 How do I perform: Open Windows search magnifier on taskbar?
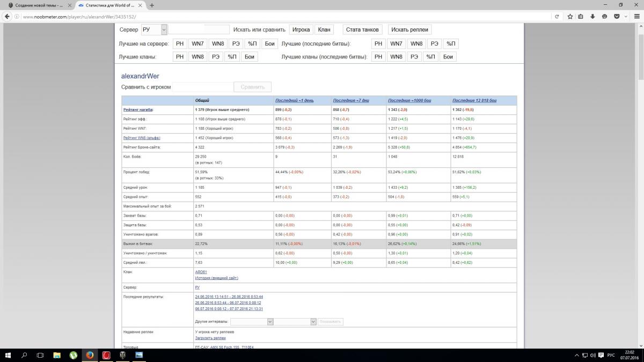24,355
